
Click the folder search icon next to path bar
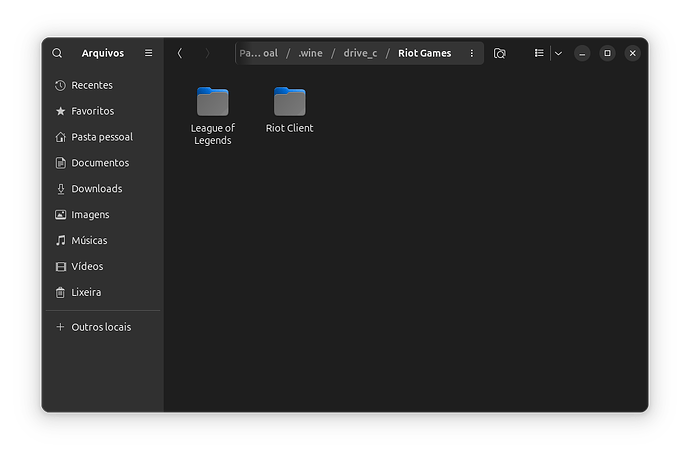point(500,53)
